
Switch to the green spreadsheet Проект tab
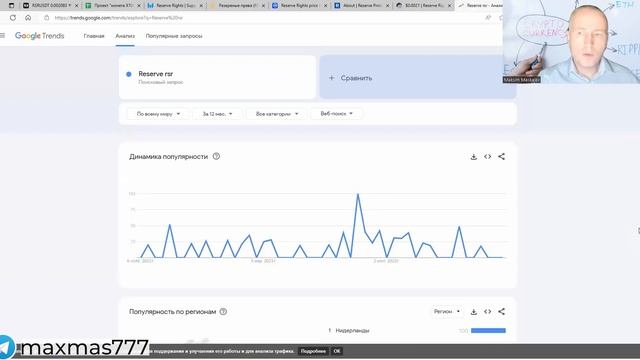click(x=112, y=5)
